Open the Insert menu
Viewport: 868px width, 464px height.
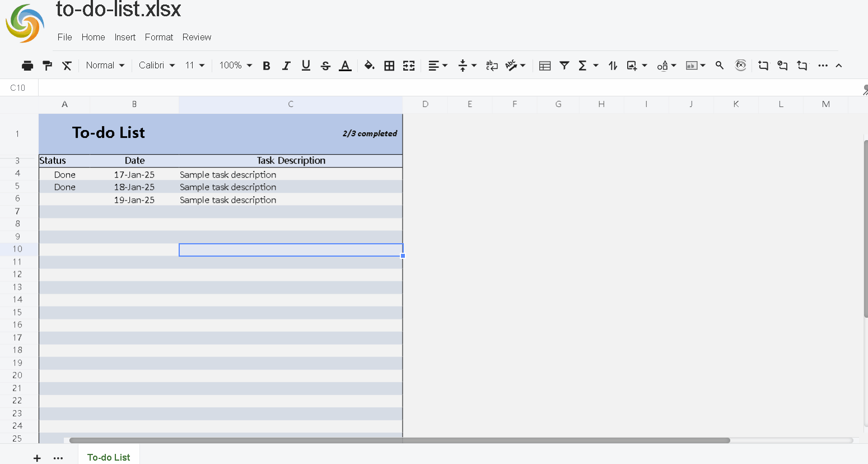125,37
